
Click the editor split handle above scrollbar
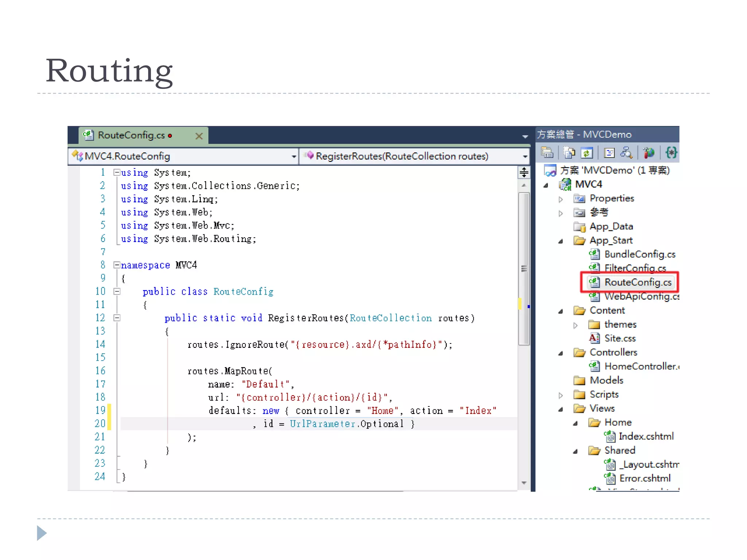pyautogui.click(x=524, y=172)
